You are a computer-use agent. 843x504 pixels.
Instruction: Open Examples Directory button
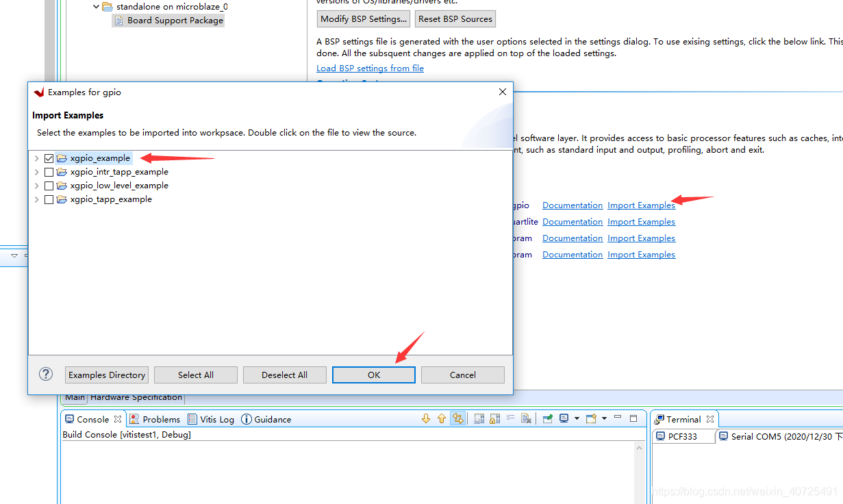click(x=107, y=375)
